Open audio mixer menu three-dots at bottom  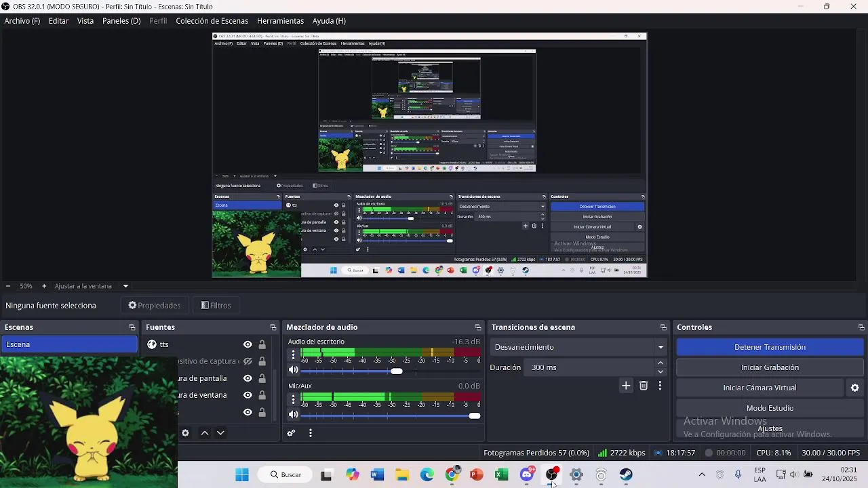point(311,433)
